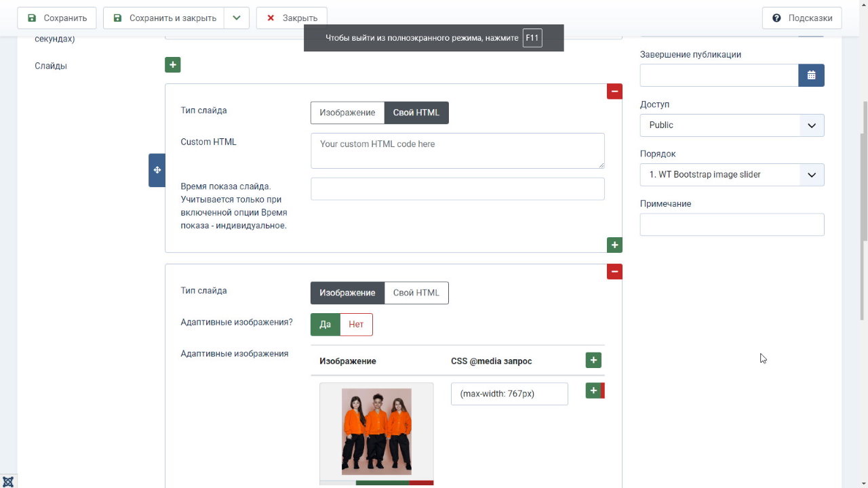Click the Joomla logo icon at bottom left

point(8,481)
